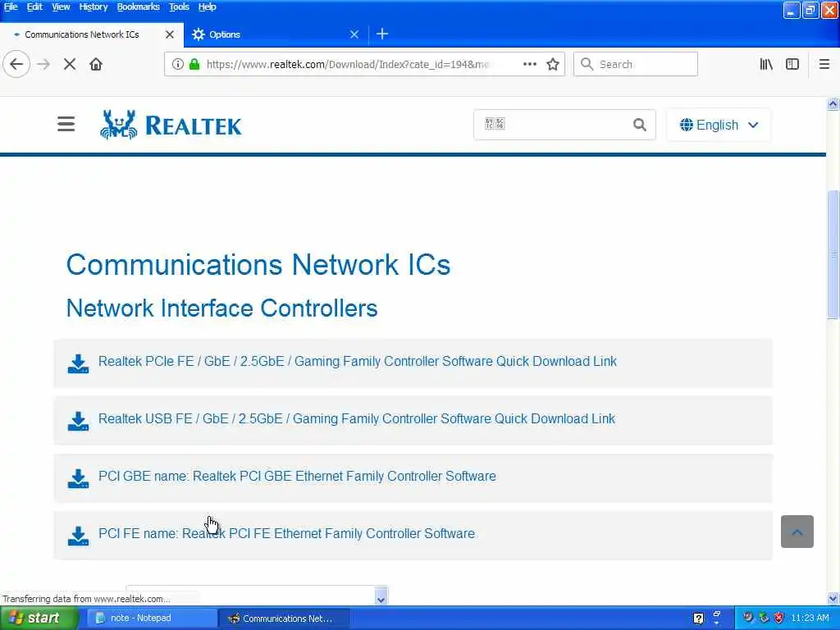Click download icon beside PCI FE link
The width and height of the screenshot is (840, 630).
point(78,536)
